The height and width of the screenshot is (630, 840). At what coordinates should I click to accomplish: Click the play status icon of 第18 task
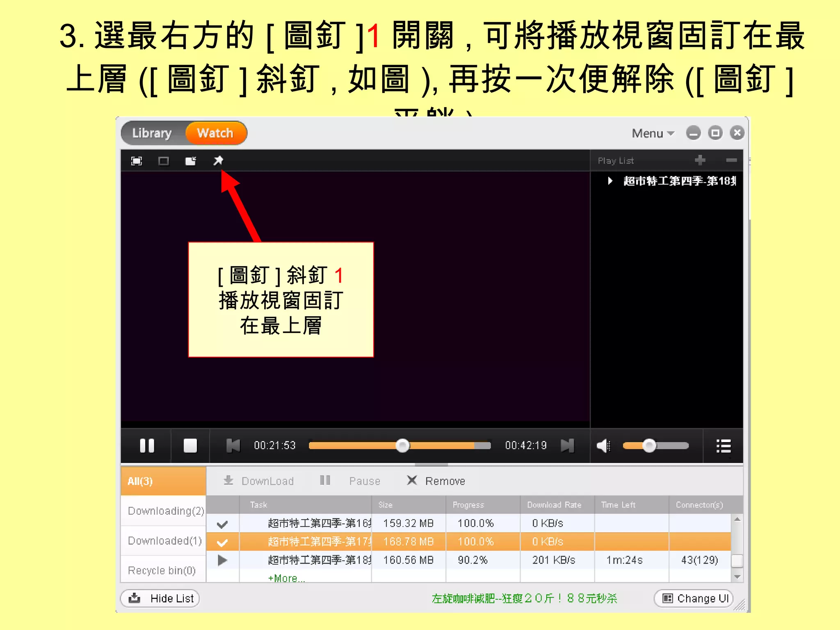click(x=222, y=560)
